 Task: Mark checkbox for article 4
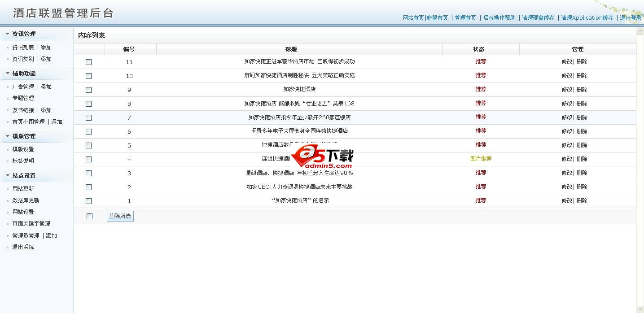88,159
